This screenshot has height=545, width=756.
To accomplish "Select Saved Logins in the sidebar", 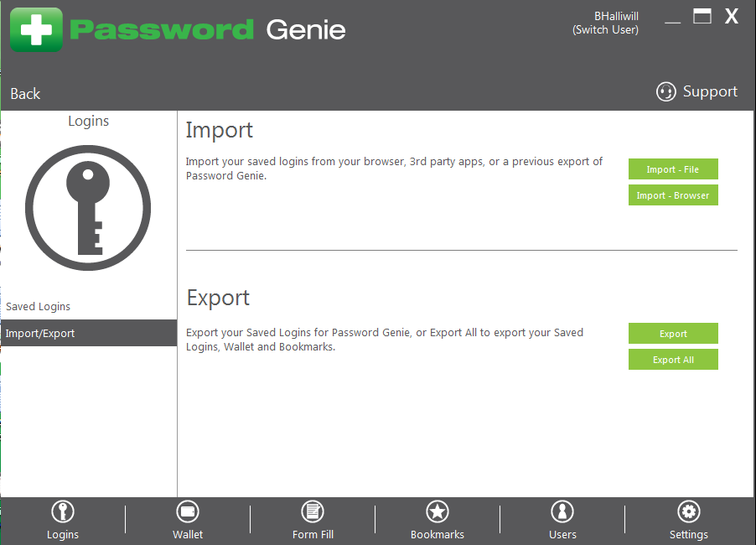I will point(39,307).
